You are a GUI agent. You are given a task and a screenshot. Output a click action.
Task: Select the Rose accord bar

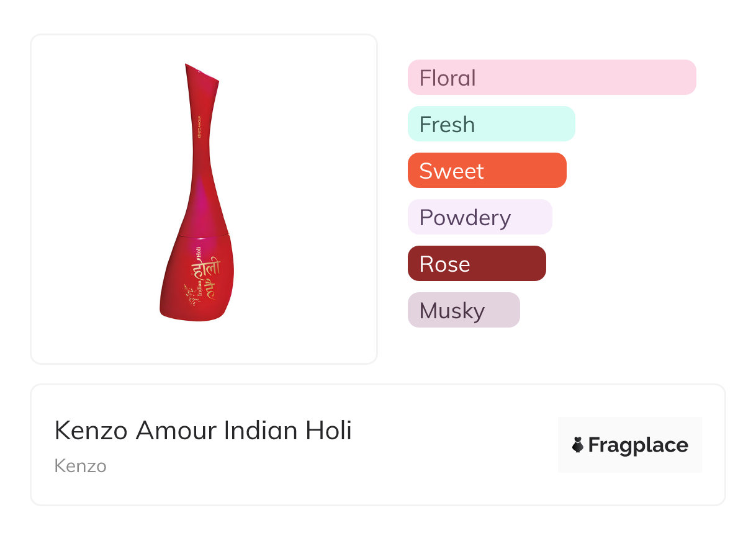click(x=477, y=264)
